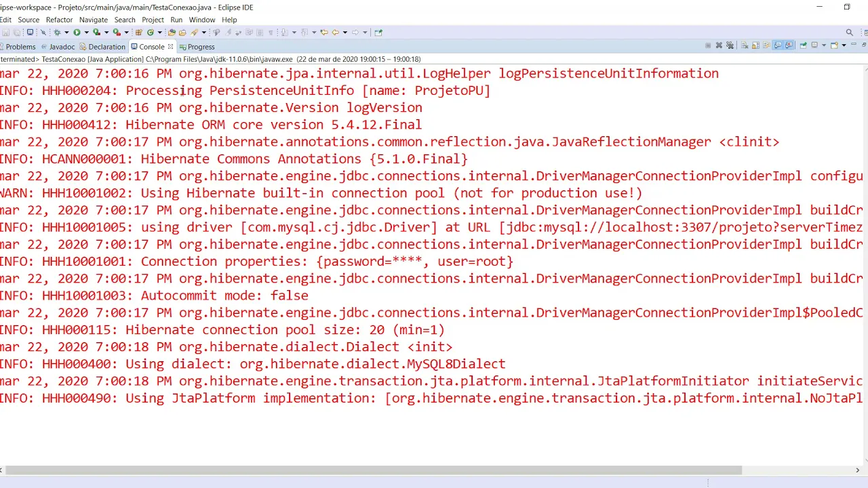Screen dimensions: 868x488
Task: Start Coverage launch from the toolbar
Action: click(x=96, y=32)
